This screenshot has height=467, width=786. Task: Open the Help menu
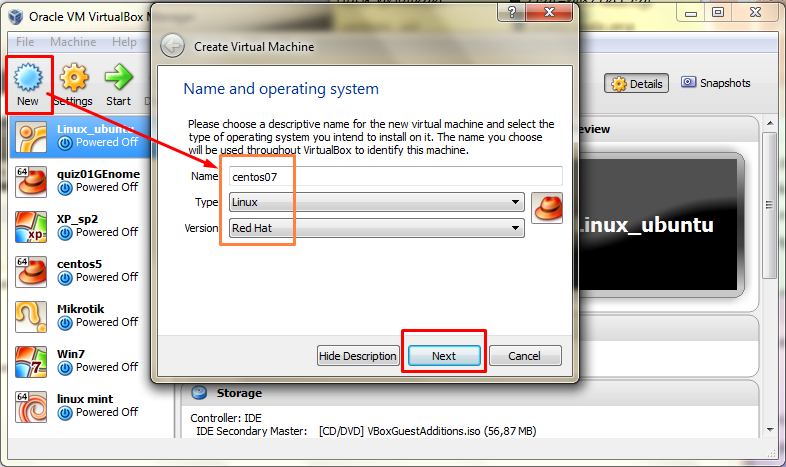tap(124, 42)
